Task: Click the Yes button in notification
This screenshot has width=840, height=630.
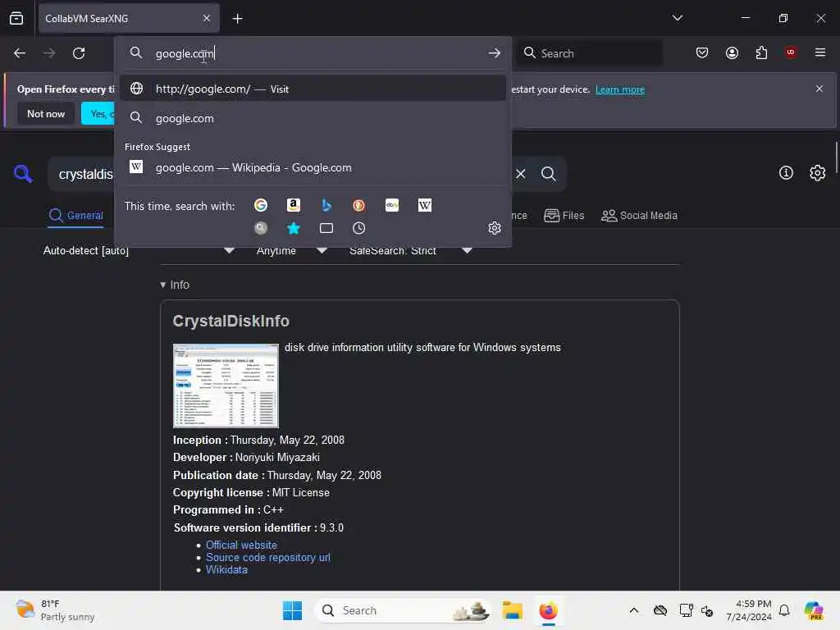Action: 98,113
